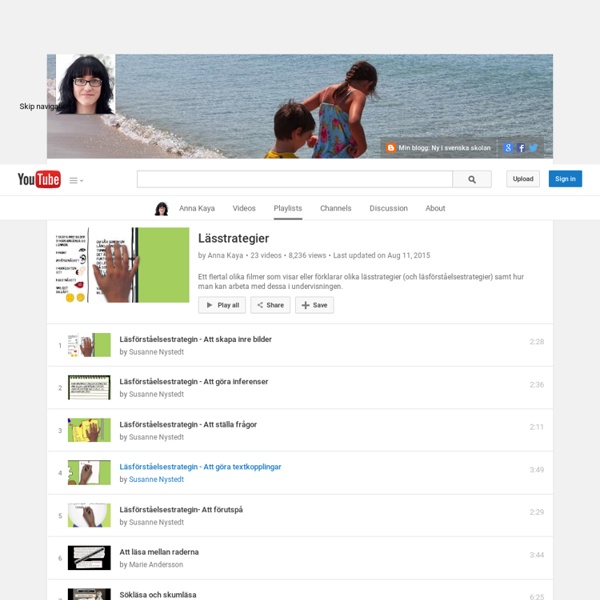Click 'Last updated on Aug 11, 2015' text
The height and width of the screenshot is (600, 600).
tap(382, 255)
